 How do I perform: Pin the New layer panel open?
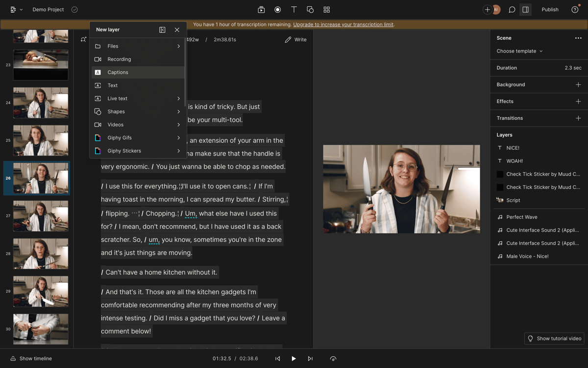point(162,29)
